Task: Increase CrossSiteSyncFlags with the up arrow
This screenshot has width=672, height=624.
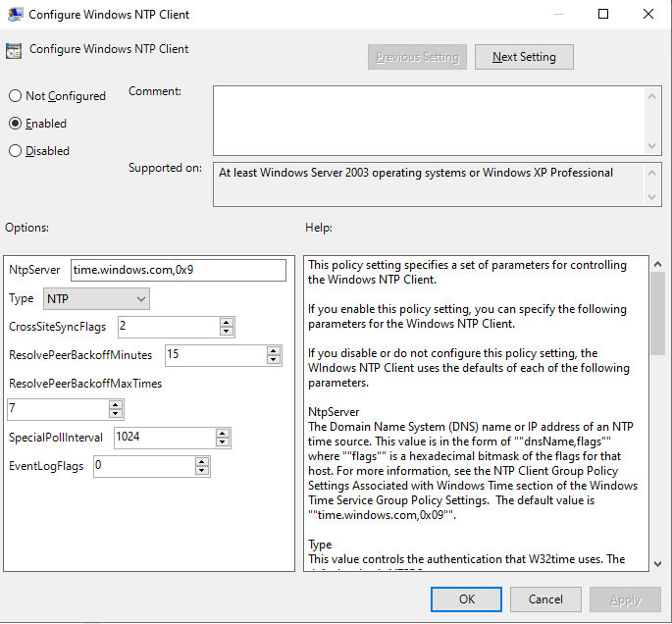Action: click(x=227, y=322)
